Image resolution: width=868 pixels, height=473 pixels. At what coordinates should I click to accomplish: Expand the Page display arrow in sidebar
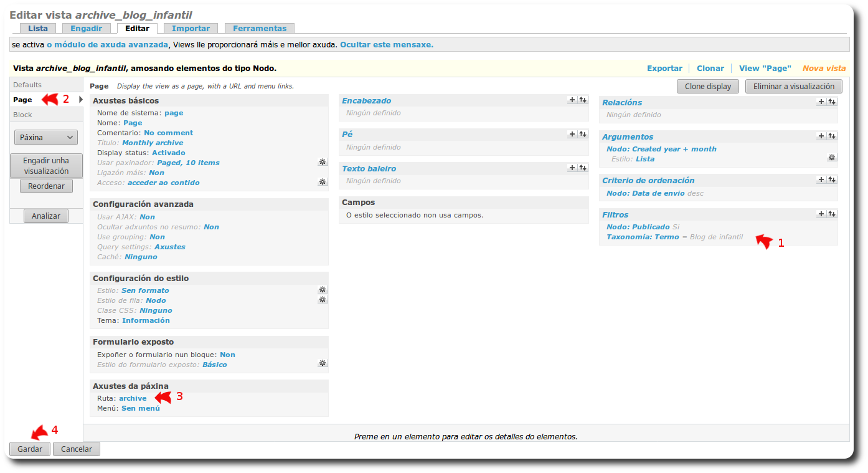(81, 98)
